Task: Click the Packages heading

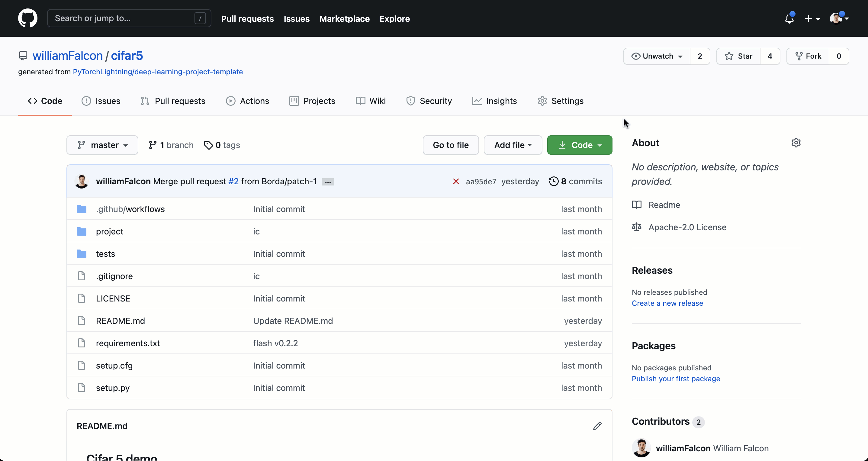Action: click(653, 346)
